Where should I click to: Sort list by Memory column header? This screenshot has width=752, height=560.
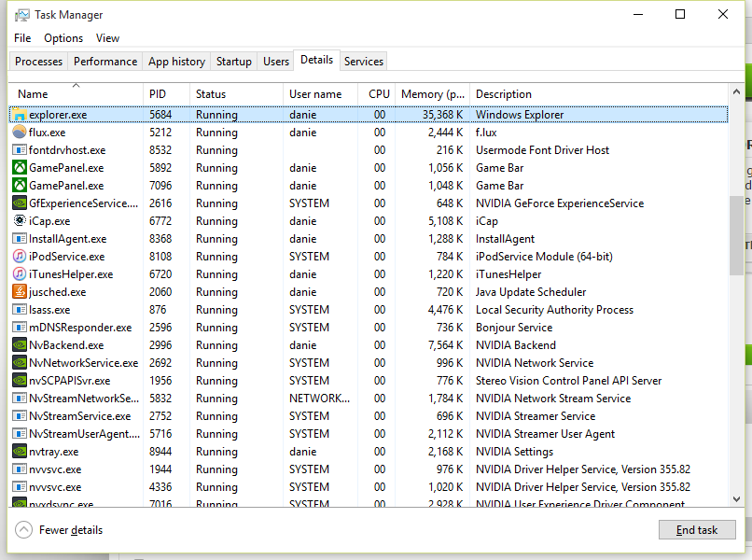(x=432, y=94)
